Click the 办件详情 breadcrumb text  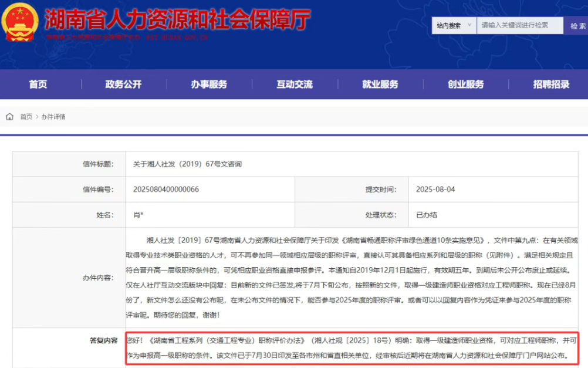coord(53,117)
